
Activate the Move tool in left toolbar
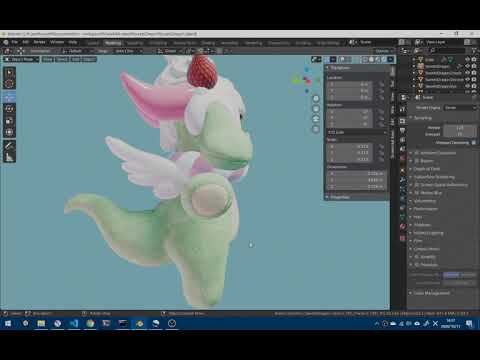click(x=9, y=97)
